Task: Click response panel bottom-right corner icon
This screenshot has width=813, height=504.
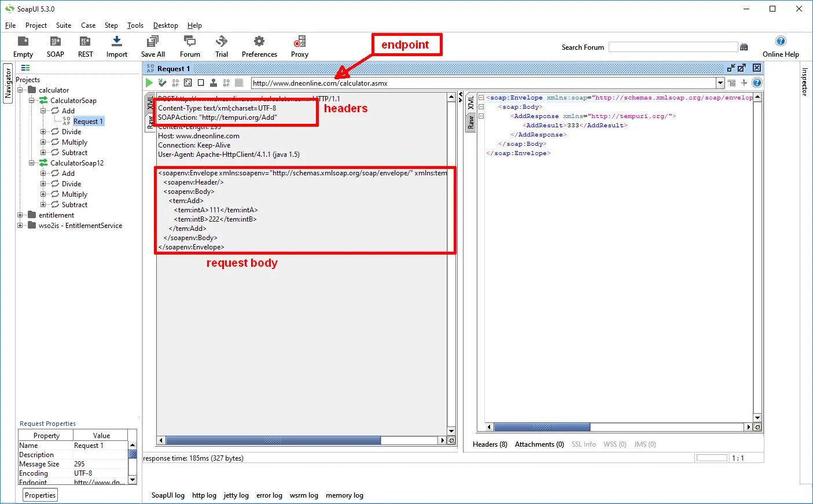Action: tap(757, 427)
